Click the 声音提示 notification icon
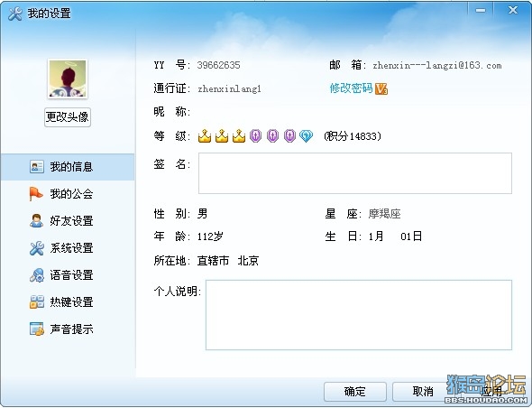 pos(37,329)
